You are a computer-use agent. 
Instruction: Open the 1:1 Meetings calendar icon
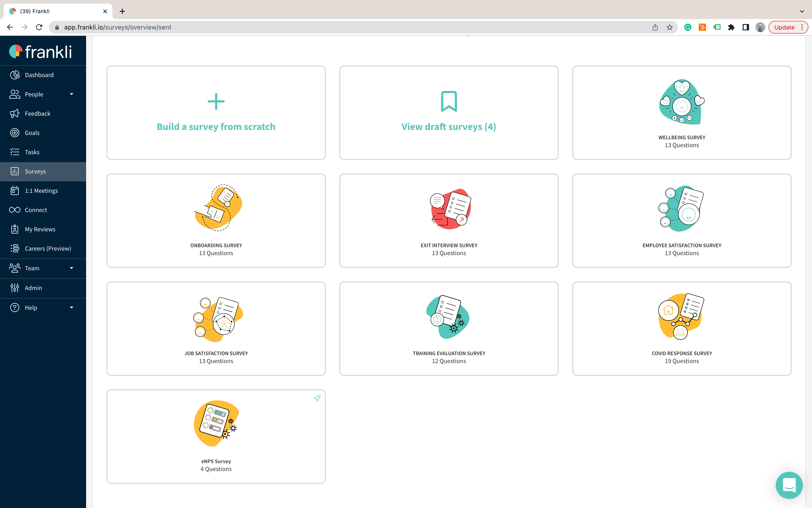(14, 190)
